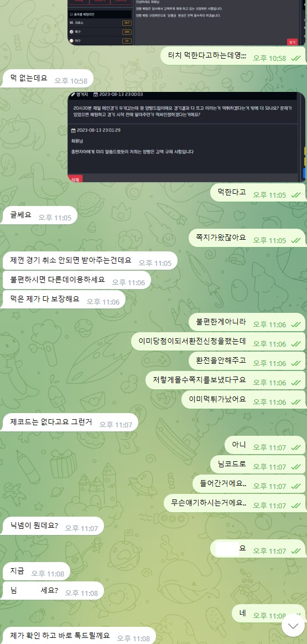
Task: Click the red 닫기 button in top screenshot
Action: coord(292,42)
